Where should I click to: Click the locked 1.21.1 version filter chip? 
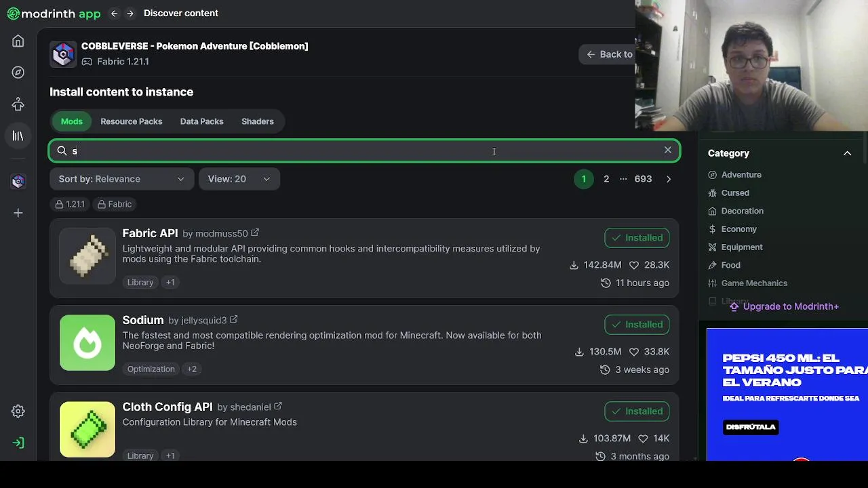click(70, 204)
